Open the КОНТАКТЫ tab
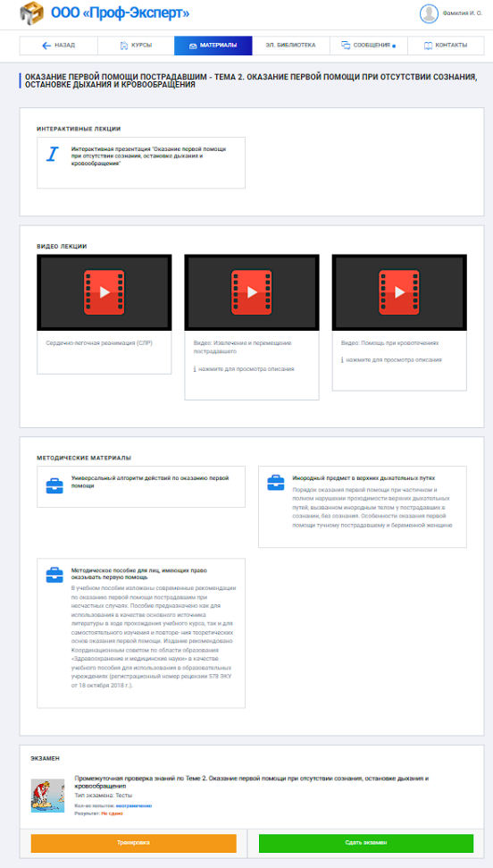The width and height of the screenshot is (493, 868). coord(446,46)
